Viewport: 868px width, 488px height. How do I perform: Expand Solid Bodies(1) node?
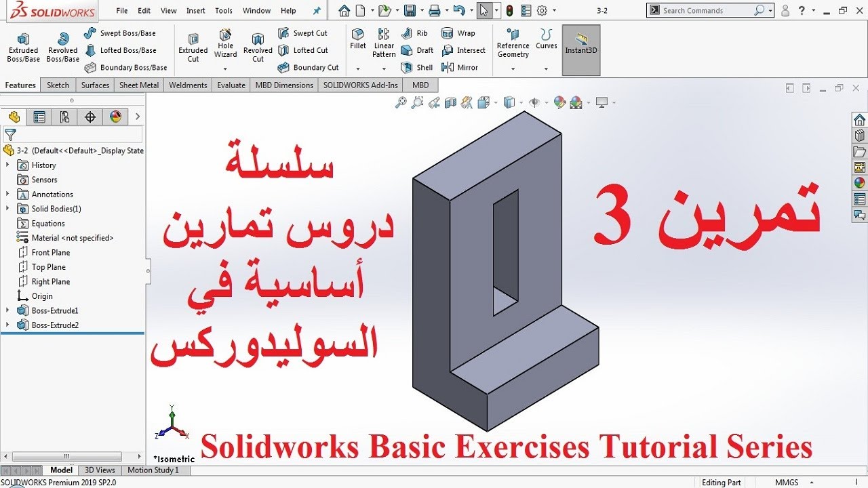point(7,209)
